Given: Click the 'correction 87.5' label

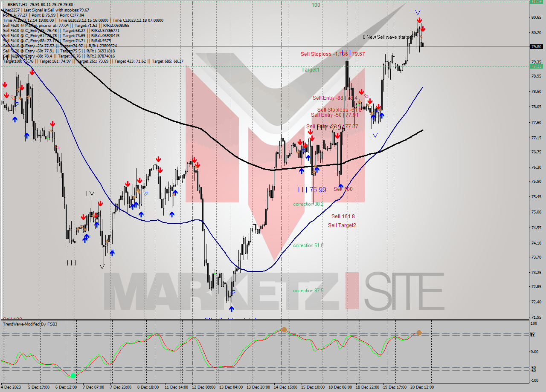Looking at the screenshot, I should tap(308, 291).
